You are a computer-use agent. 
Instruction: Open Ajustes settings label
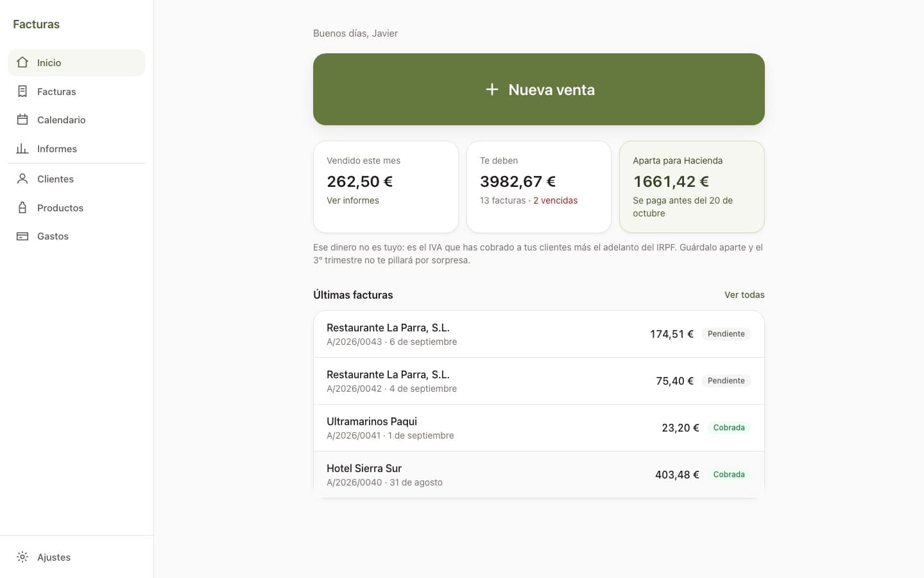point(54,557)
